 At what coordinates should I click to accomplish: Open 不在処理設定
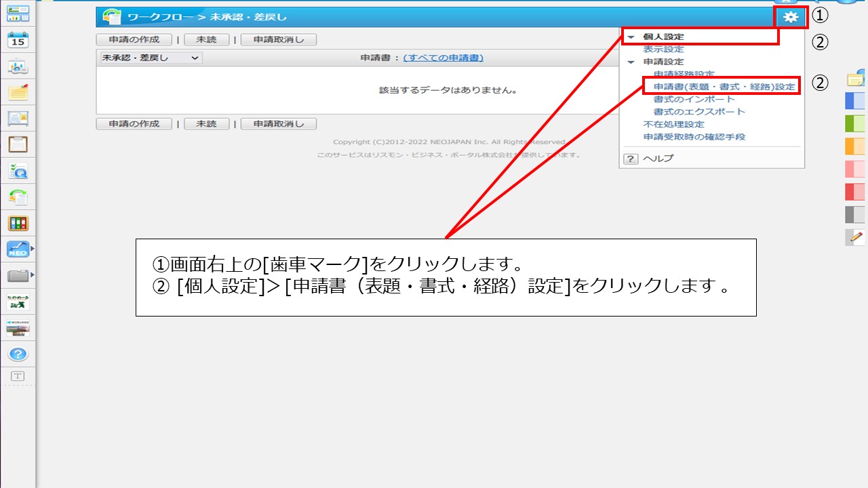pos(673,125)
